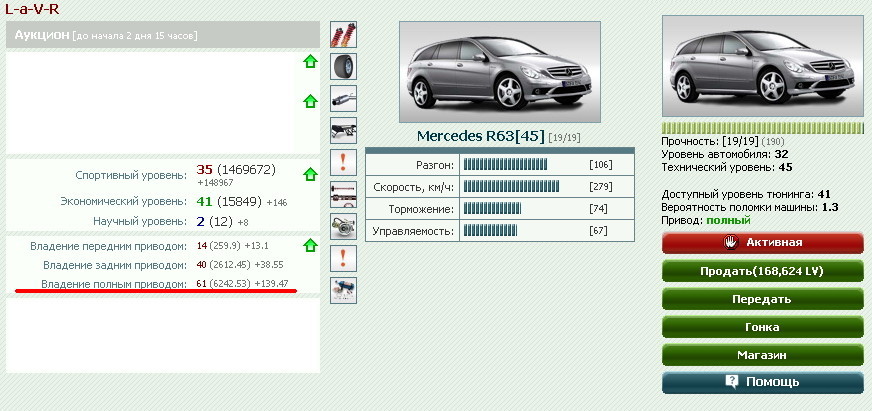Click the part icon directly below the exhaust pipe

click(x=344, y=130)
